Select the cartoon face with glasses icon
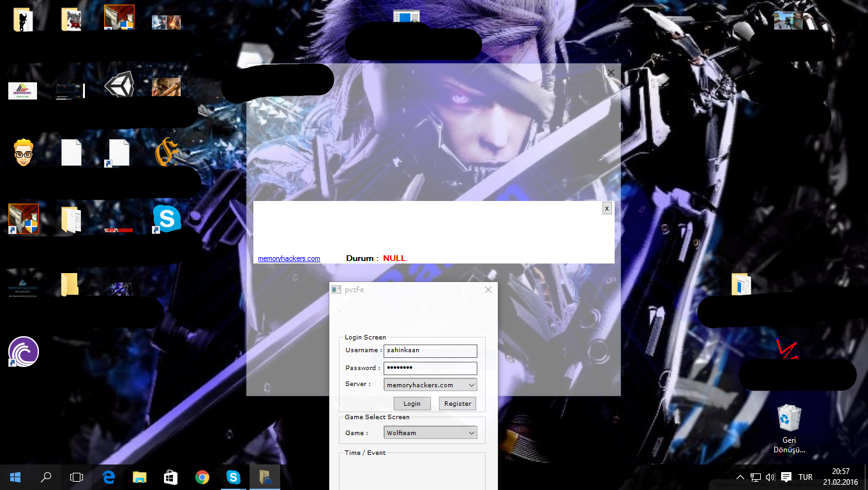The width and height of the screenshot is (868, 490). 24,152
